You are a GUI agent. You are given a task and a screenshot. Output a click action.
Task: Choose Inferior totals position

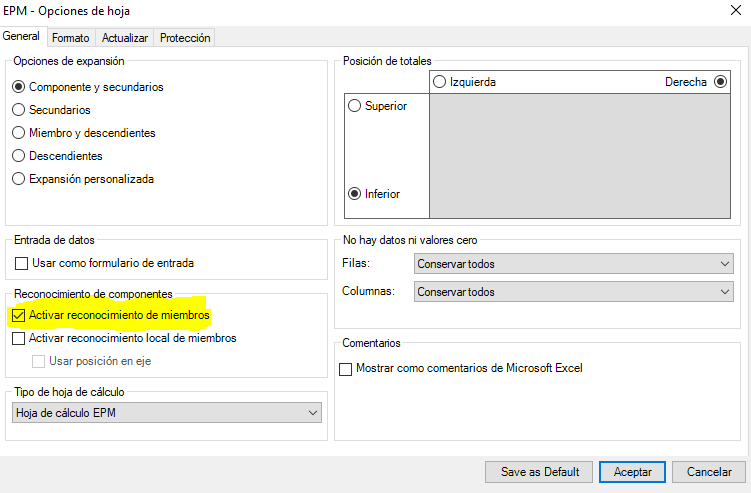coord(354,194)
